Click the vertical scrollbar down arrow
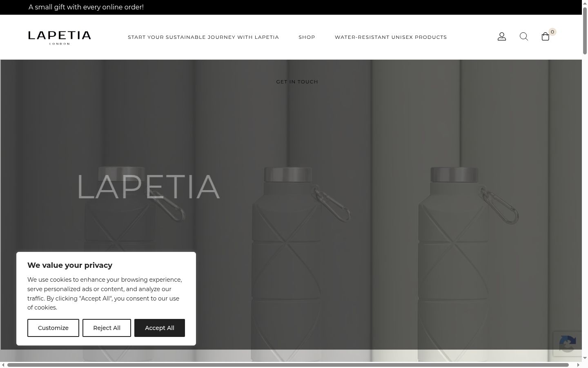Screen dimensions: 588x368 (585, 358)
